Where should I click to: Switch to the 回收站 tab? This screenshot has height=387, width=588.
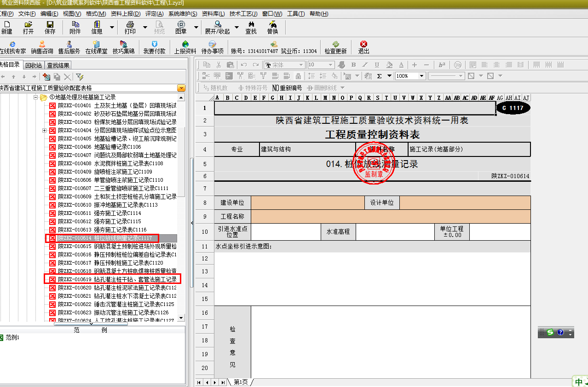(x=34, y=65)
